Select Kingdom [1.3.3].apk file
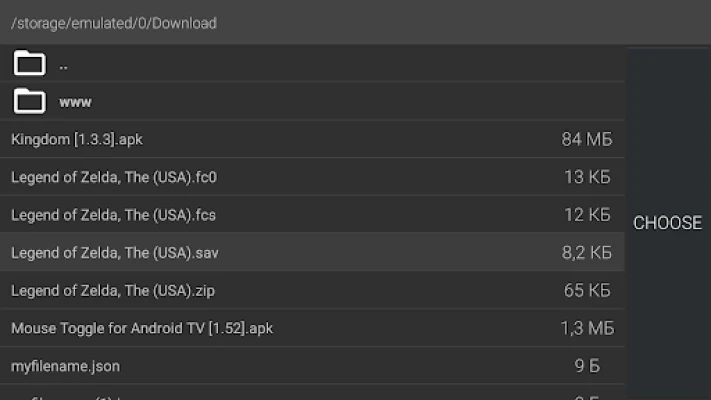711x400 pixels. [x=84, y=140]
